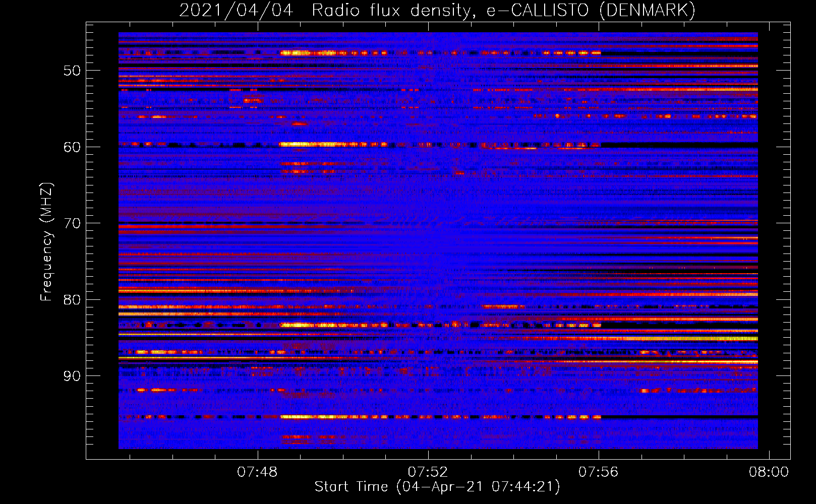
Task: Click the 80 MHz frequency tick label
Action: pyautogui.click(x=72, y=300)
